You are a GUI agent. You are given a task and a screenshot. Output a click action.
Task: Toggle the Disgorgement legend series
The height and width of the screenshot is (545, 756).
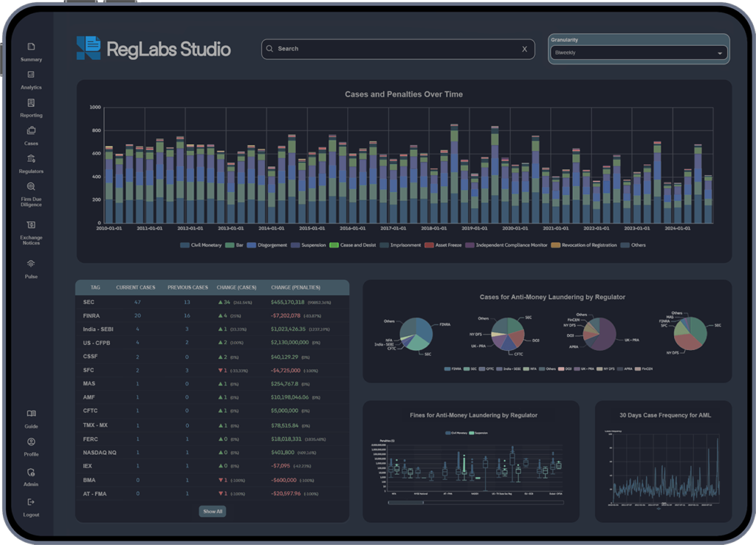point(267,245)
